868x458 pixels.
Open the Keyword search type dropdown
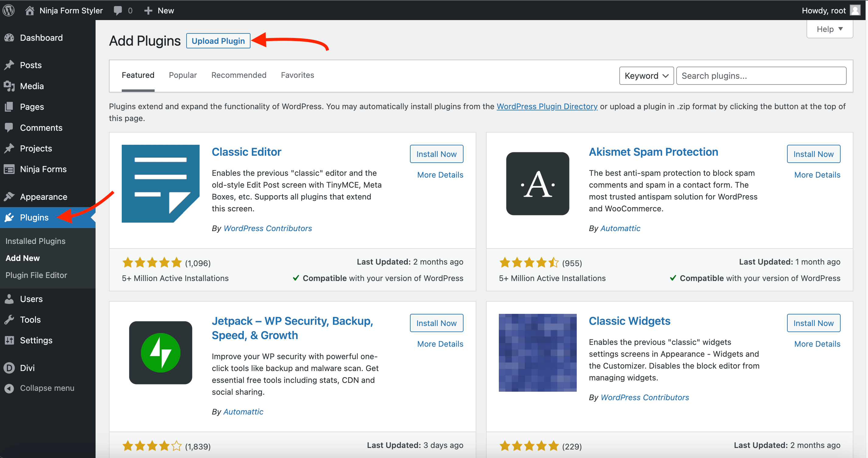[x=646, y=76]
